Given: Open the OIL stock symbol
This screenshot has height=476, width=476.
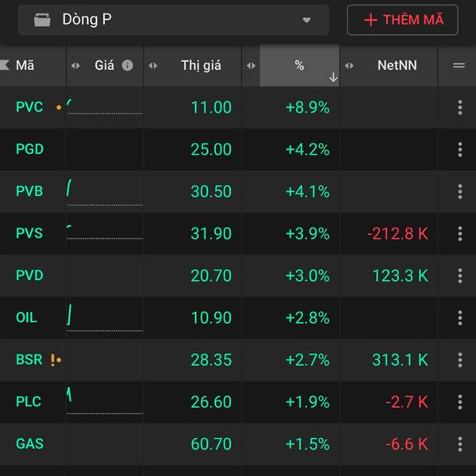Looking at the screenshot, I should click(26, 317).
